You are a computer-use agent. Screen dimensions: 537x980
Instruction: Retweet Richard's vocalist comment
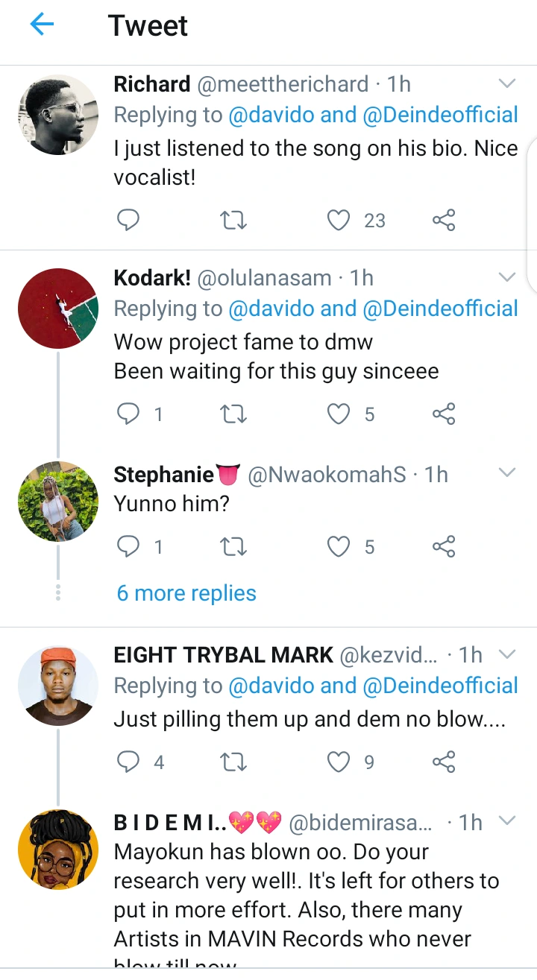coord(234,220)
